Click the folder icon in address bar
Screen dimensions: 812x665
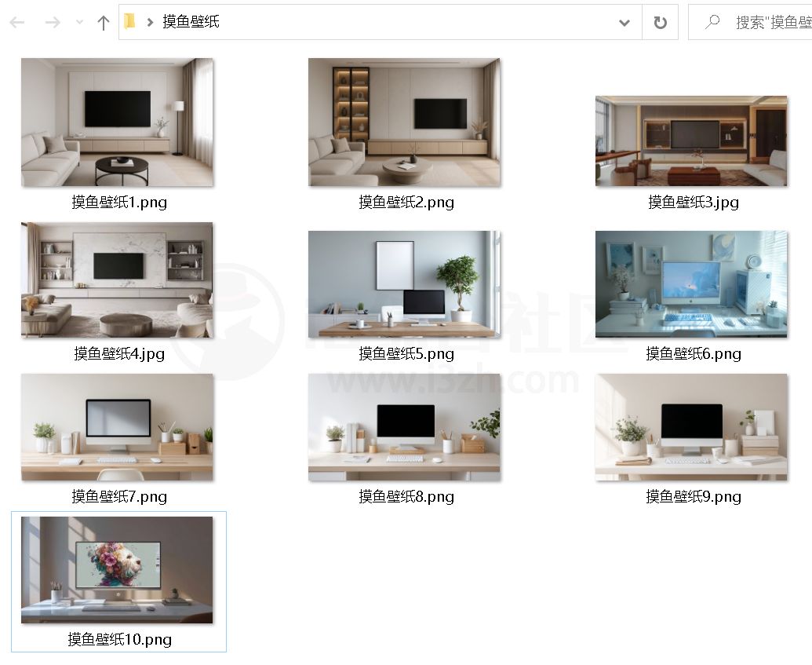pos(130,22)
